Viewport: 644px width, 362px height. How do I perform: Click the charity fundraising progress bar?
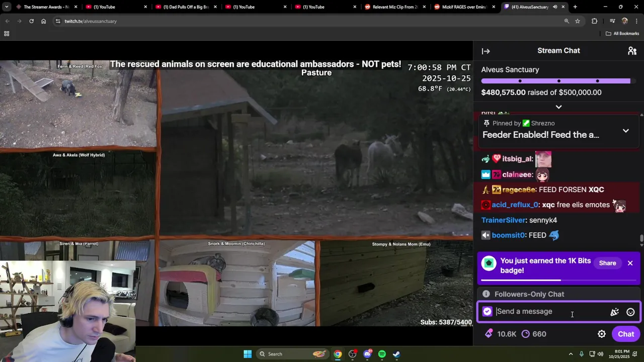coord(558,81)
